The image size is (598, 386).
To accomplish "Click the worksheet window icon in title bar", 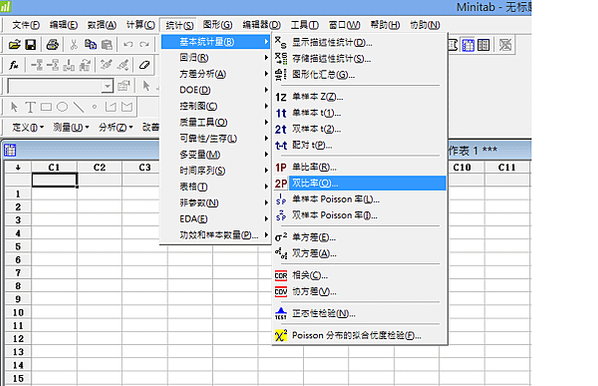I will click(x=10, y=150).
